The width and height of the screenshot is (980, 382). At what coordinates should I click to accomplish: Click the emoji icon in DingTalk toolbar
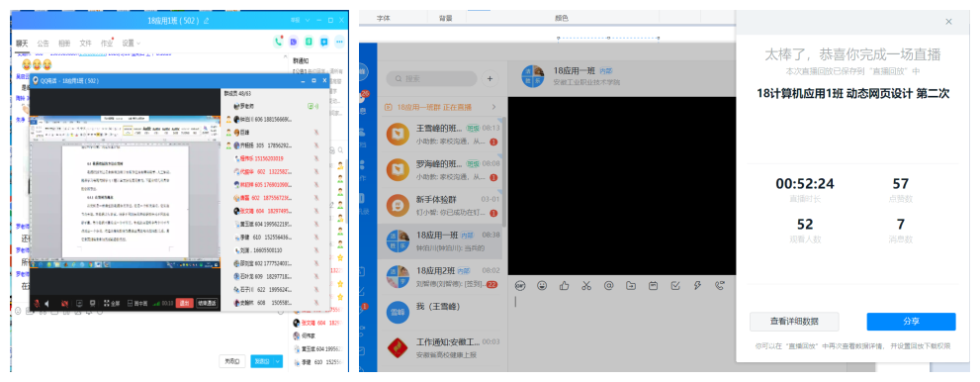tap(542, 286)
